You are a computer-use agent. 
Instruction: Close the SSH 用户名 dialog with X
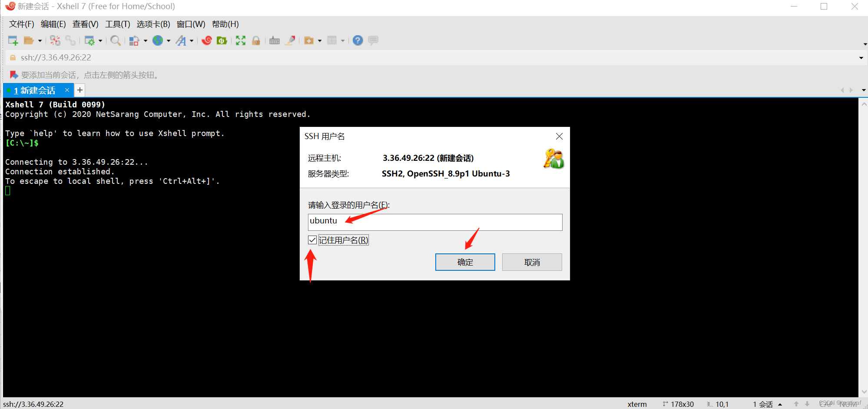tap(559, 136)
